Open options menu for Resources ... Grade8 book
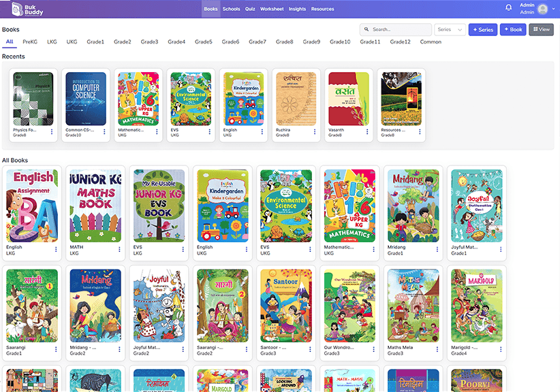 (420, 132)
